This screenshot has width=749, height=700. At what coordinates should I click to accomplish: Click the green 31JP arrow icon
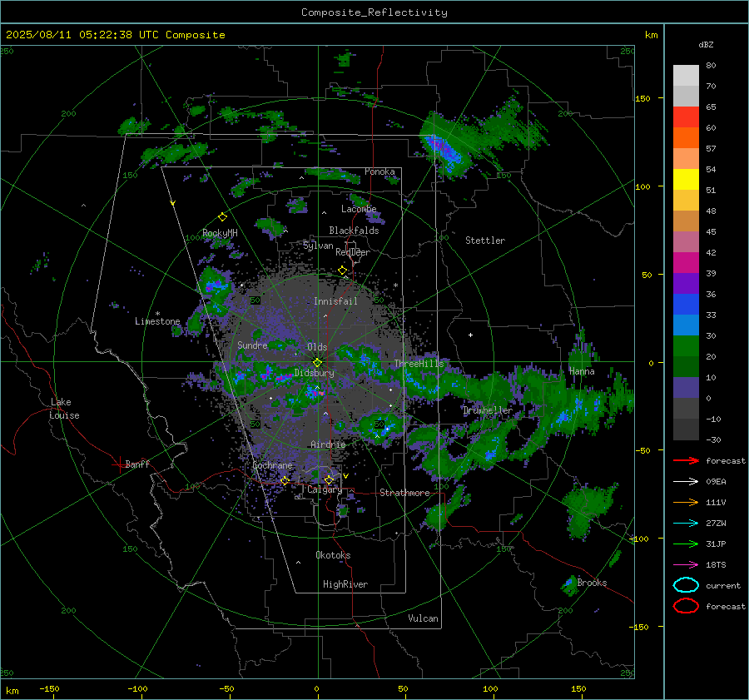(686, 544)
